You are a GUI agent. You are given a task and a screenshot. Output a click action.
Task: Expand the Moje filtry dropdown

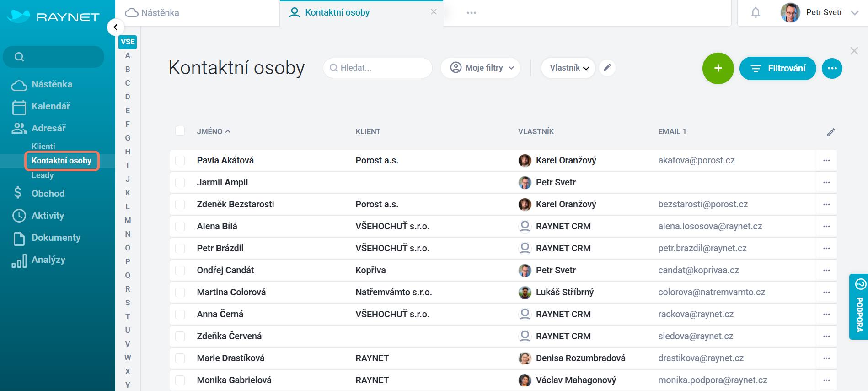coord(480,68)
